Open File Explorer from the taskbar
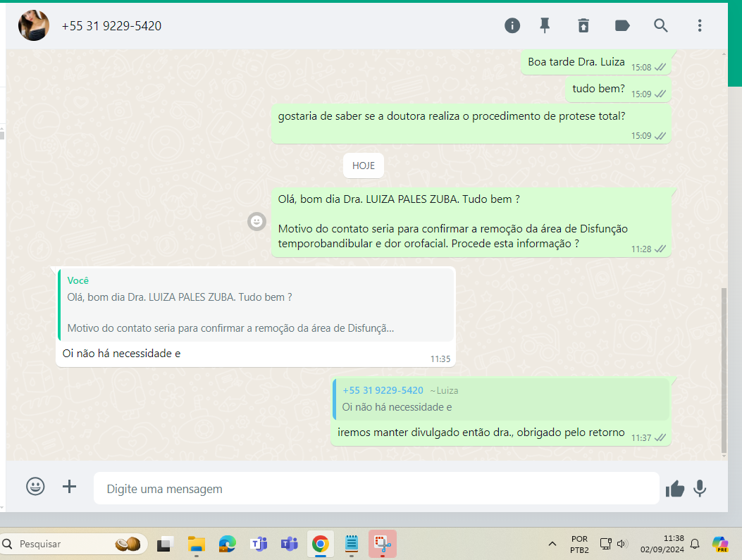Viewport: 742px width, 560px height. point(196,544)
